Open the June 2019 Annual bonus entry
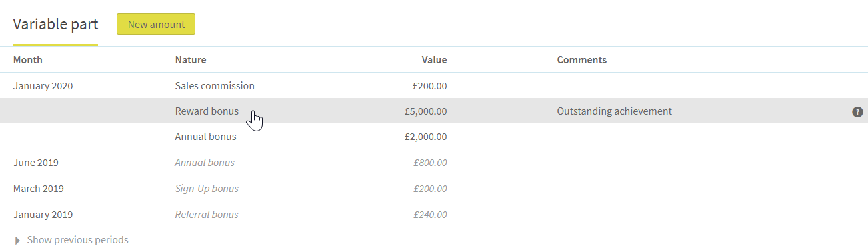The height and width of the screenshot is (248, 868). pos(205,163)
